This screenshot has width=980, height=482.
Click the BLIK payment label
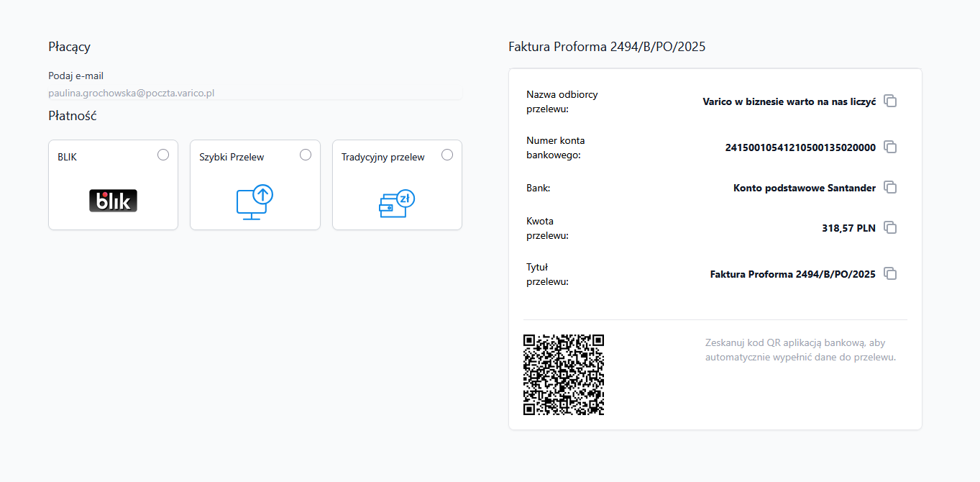[x=68, y=157]
